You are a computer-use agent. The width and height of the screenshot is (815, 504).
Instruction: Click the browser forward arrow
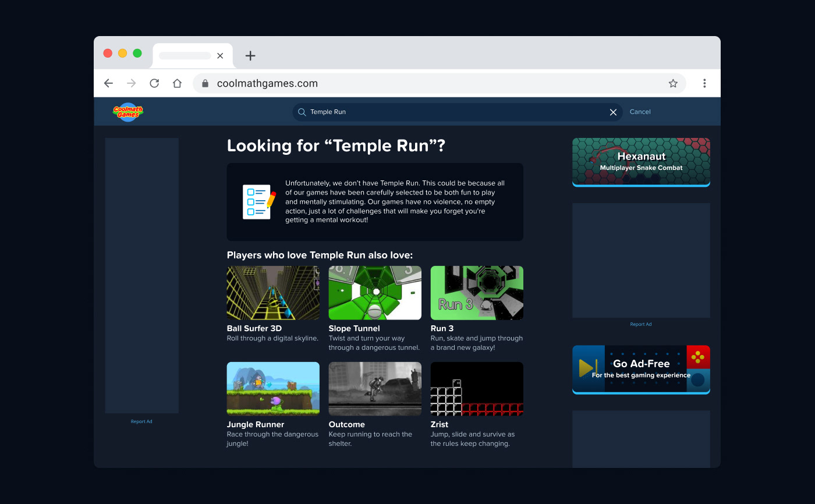tap(132, 83)
